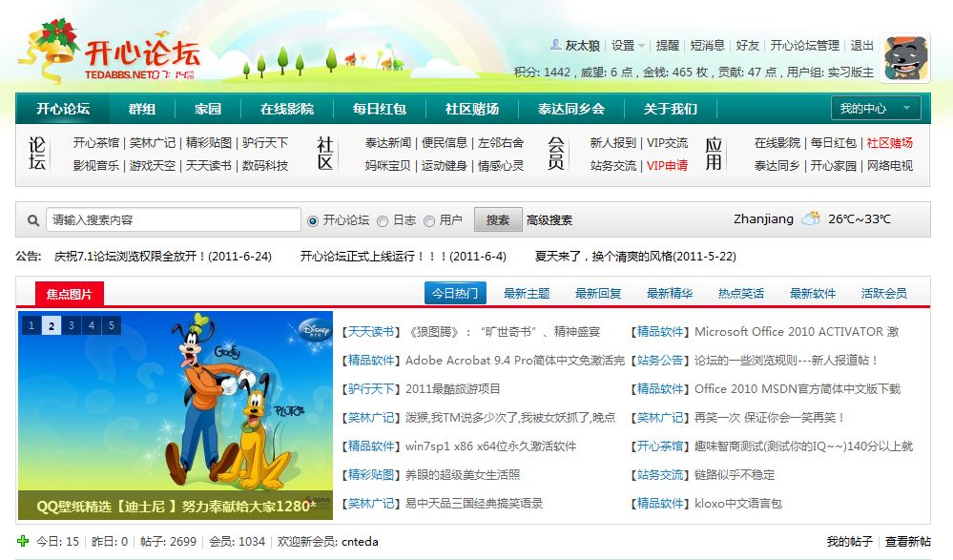Open the Adobe Acrobat 9.4 Pro thread
This screenshot has width=953, height=560.
[515, 360]
